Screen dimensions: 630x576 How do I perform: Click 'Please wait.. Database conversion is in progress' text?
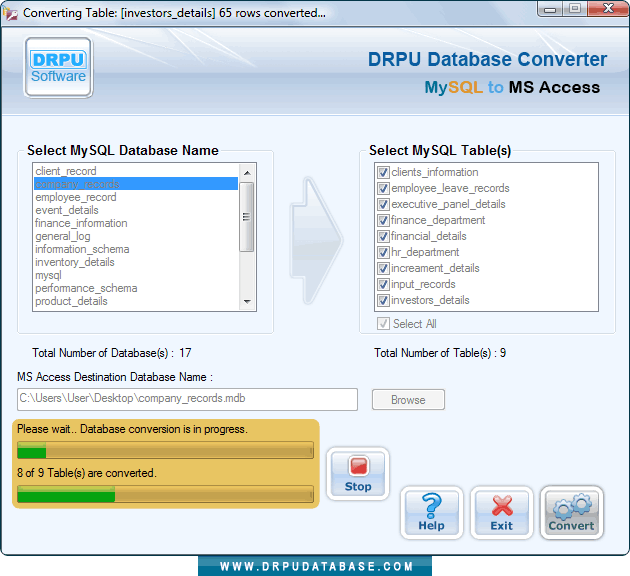click(132, 429)
